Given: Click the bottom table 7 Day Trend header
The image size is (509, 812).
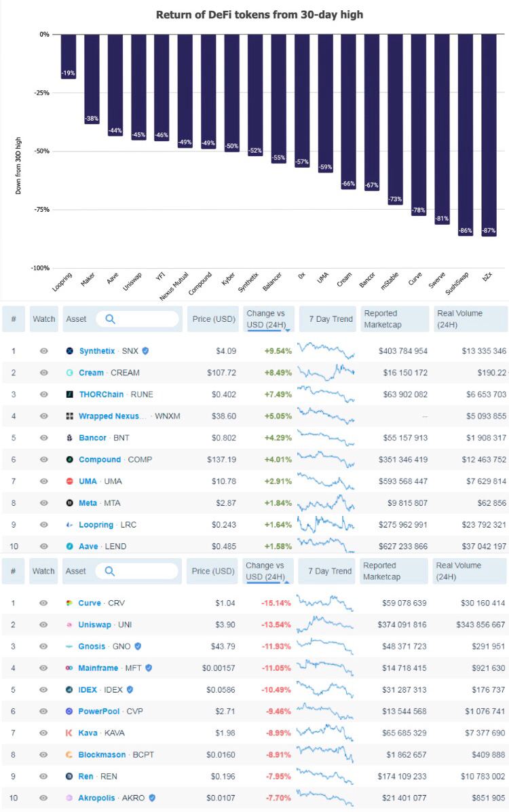Looking at the screenshot, I should 326,571.
